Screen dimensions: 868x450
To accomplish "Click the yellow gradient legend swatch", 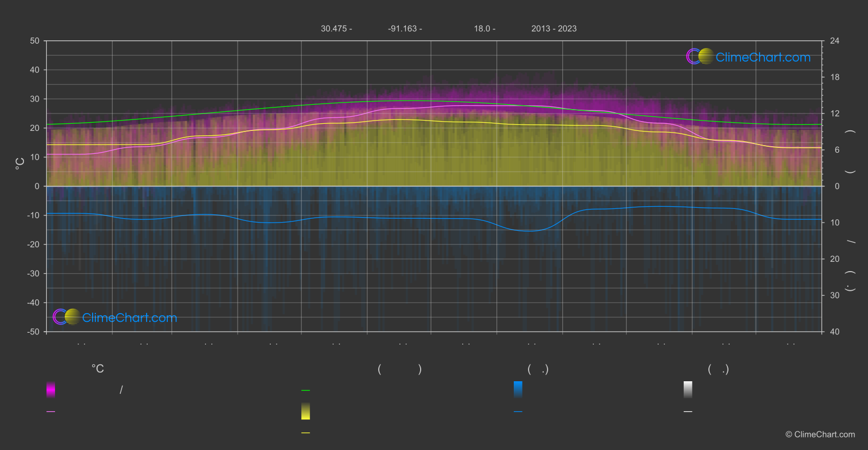I will click(306, 411).
